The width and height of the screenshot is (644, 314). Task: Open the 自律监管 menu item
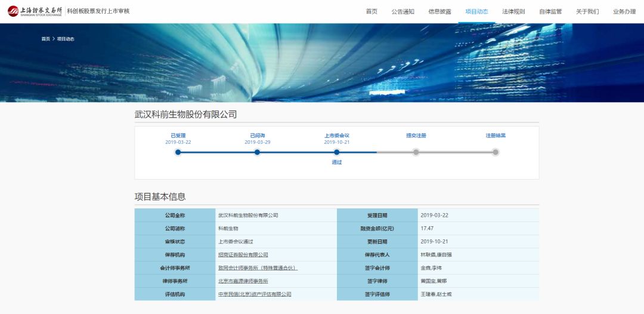[x=550, y=11]
